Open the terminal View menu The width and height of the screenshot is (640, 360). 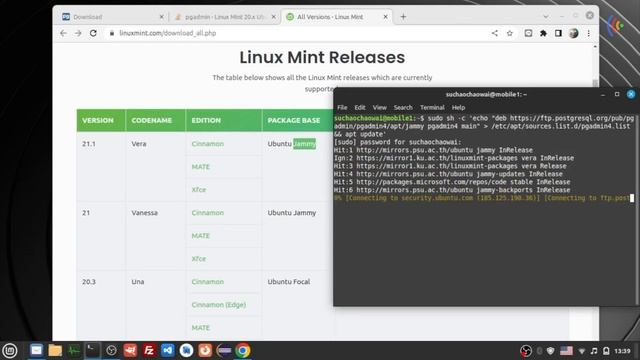point(379,107)
